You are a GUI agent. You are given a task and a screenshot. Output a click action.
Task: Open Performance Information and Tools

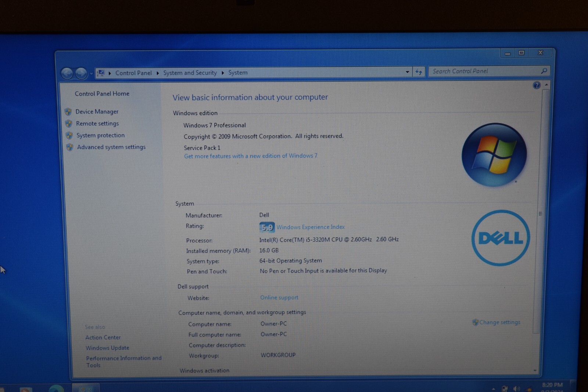(x=123, y=362)
